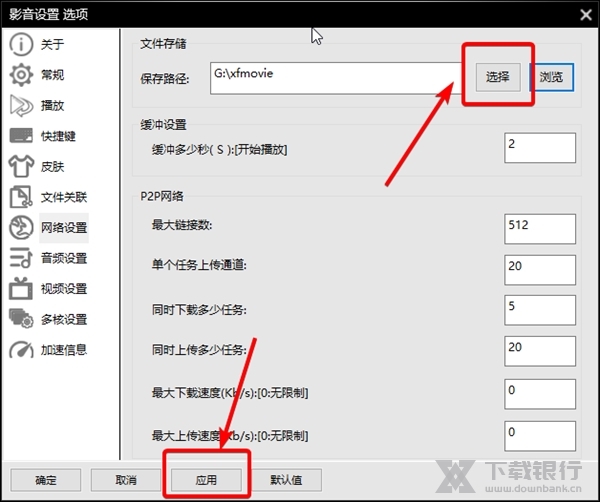
Task: Click the keyboard shortcut icon
Action: pos(21,135)
